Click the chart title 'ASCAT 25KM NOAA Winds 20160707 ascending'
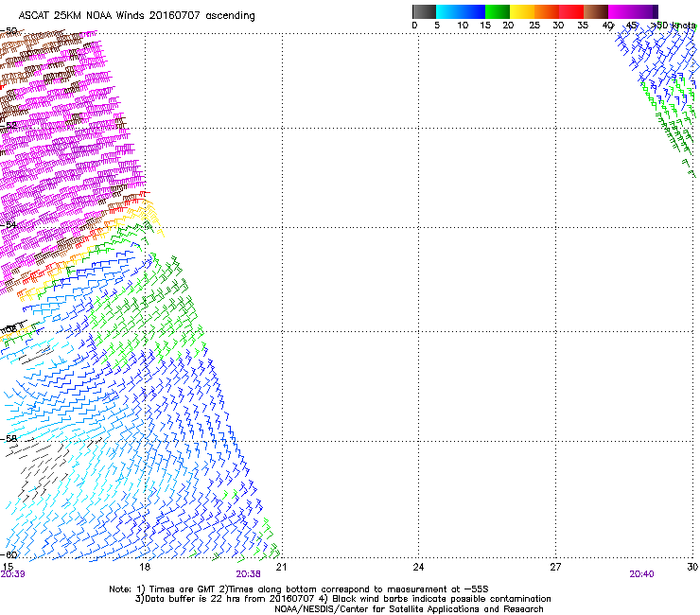This screenshot has height=615, width=700. [x=136, y=16]
